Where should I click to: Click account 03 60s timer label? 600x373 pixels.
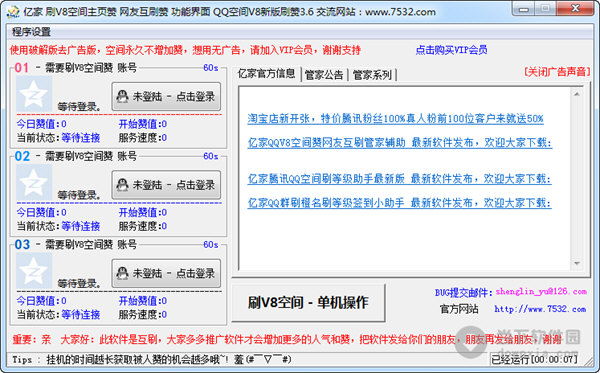click(210, 244)
